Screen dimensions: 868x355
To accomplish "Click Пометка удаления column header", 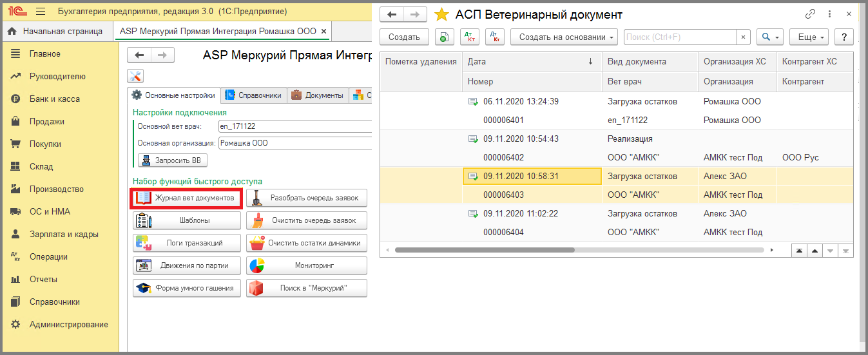I will tap(421, 62).
